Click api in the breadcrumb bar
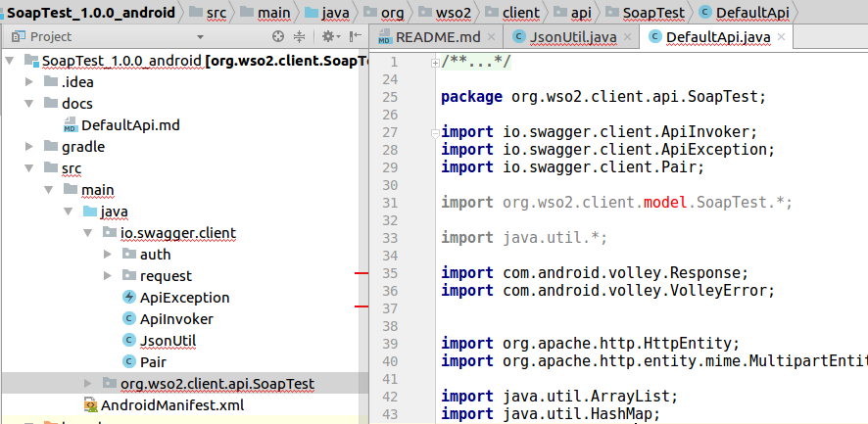Viewport: 868px width, 424px height. click(x=581, y=13)
